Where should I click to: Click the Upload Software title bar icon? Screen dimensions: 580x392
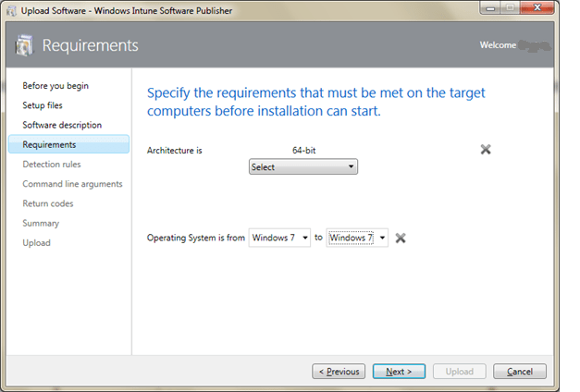(x=10, y=10)
